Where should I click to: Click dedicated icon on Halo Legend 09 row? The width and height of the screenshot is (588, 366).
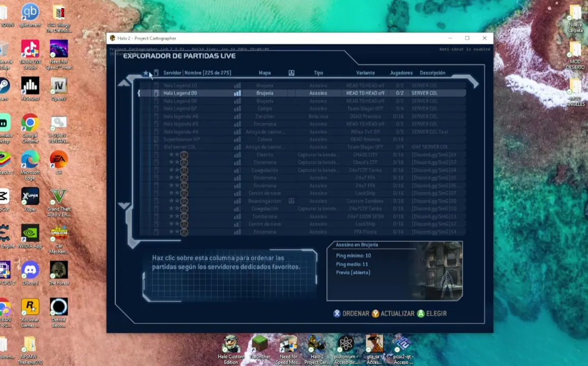157,93
